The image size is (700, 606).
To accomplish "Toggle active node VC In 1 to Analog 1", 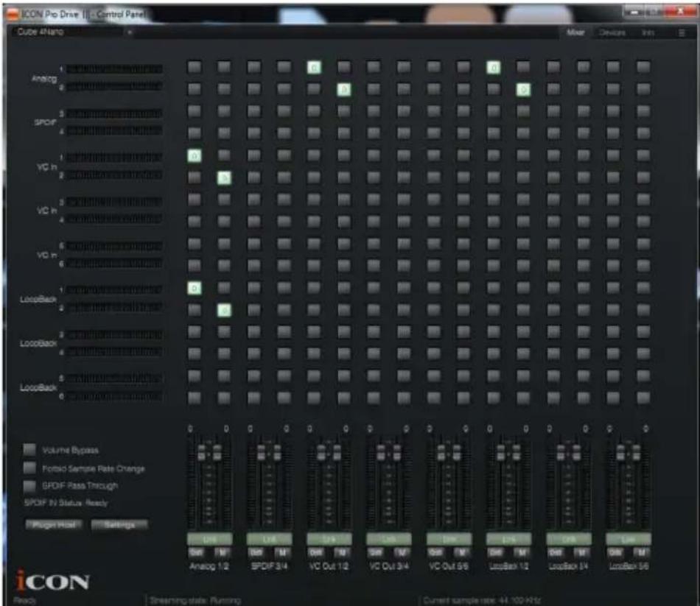I will coord(195,156).
